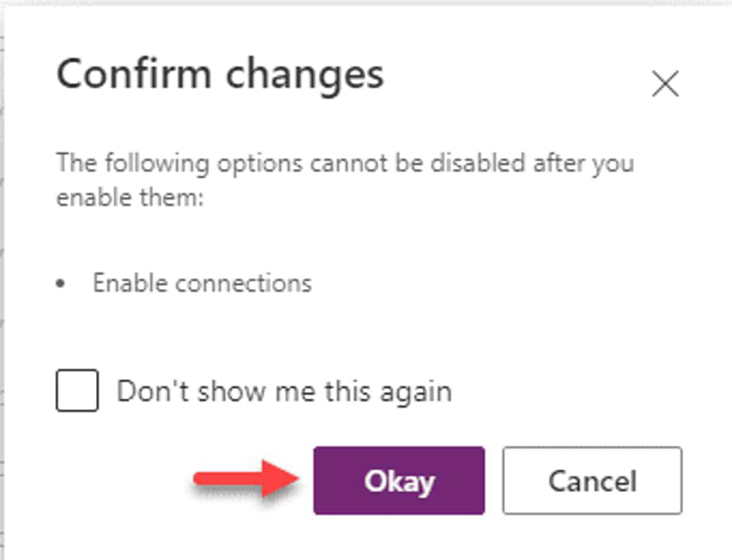Image resolution: width=732 pixels, height=560 pixels.
Task: Accept the confirmation with the purple Okay button
Action: click(398, 480)
